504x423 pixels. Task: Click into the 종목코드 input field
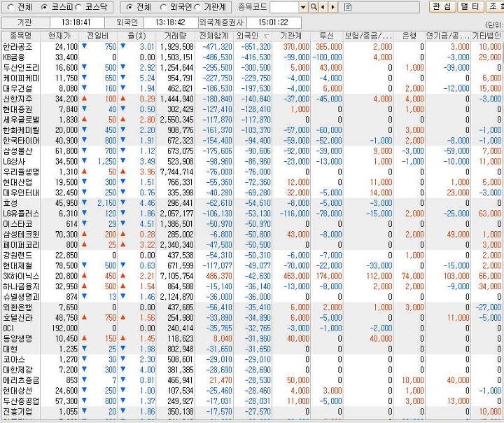(x=284, y=7)
